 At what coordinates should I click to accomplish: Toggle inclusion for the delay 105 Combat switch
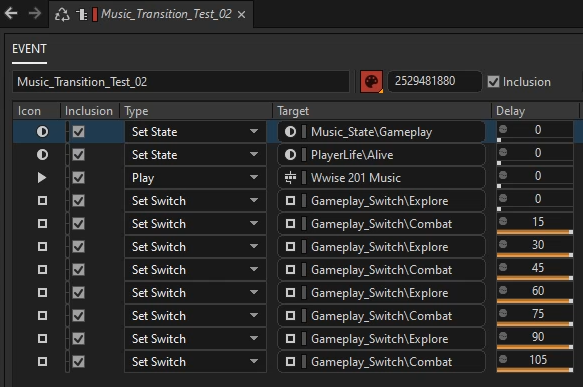(78, 361)
